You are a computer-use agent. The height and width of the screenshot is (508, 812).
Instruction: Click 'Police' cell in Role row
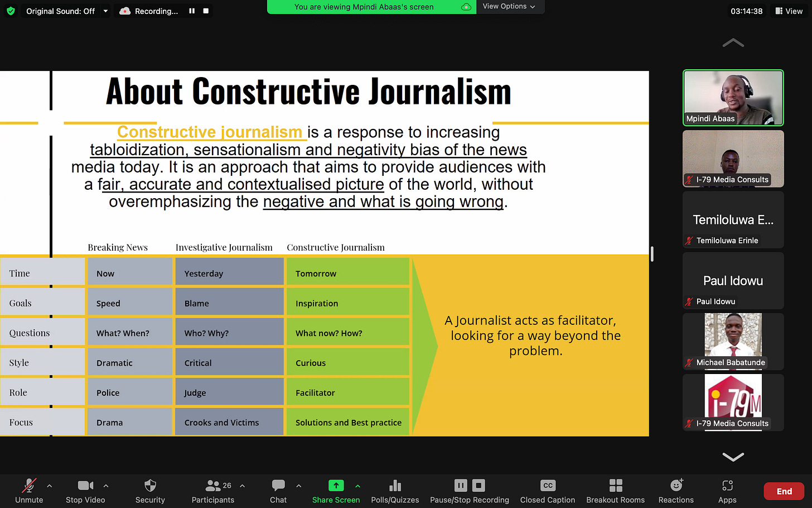129,392
